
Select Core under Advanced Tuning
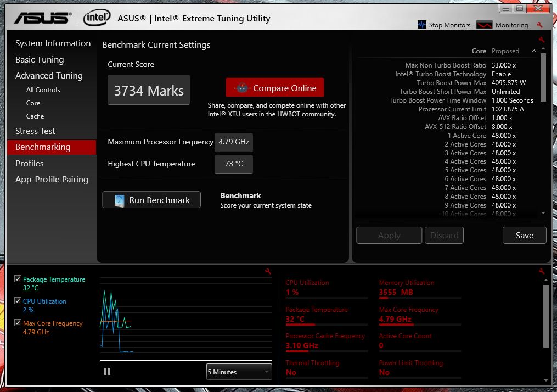coord(33,103)
